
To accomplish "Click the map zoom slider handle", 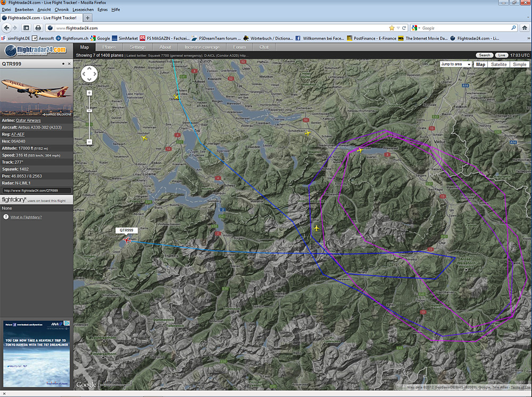I will coord(89,111).
